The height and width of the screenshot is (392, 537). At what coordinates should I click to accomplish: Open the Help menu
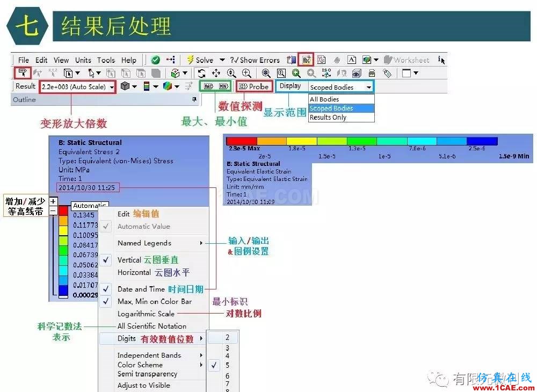pyautogui.click(x=129, y=60)
